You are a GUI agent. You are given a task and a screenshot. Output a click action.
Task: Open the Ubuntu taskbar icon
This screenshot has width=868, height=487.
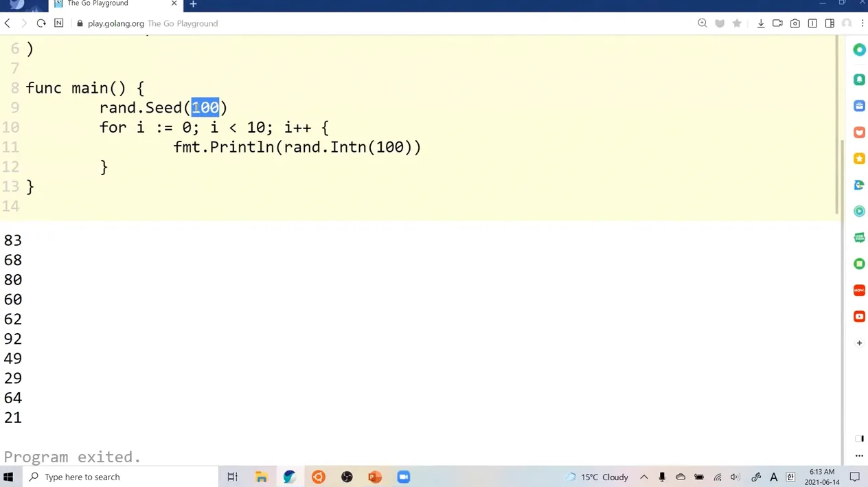[318, 477]
